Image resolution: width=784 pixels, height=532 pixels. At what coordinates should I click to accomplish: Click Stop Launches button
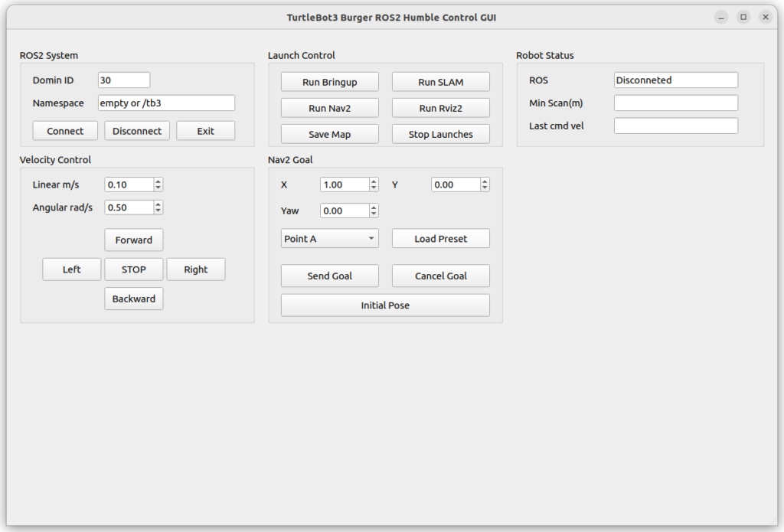440,134
